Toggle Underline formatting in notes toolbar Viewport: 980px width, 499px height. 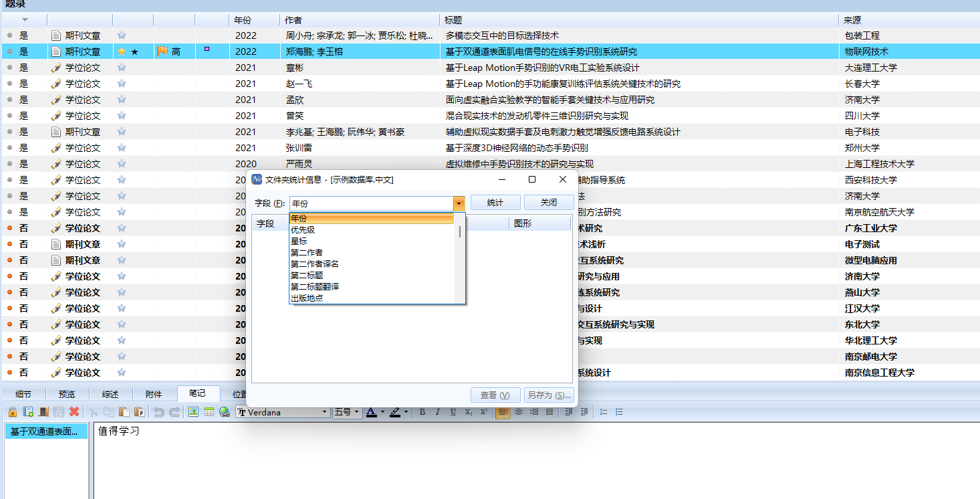click(453, 412)
